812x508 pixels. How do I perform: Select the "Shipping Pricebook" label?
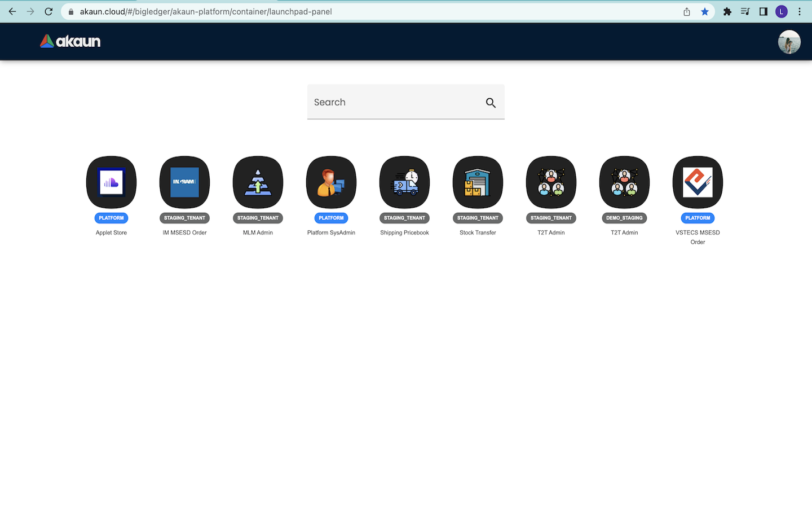pyautogui.click(x=404, y=233)
